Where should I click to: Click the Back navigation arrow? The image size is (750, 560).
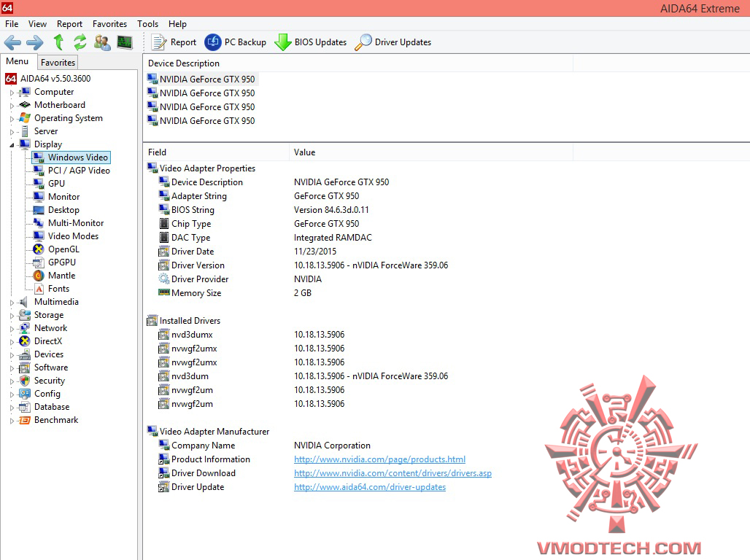pos(12,42)
